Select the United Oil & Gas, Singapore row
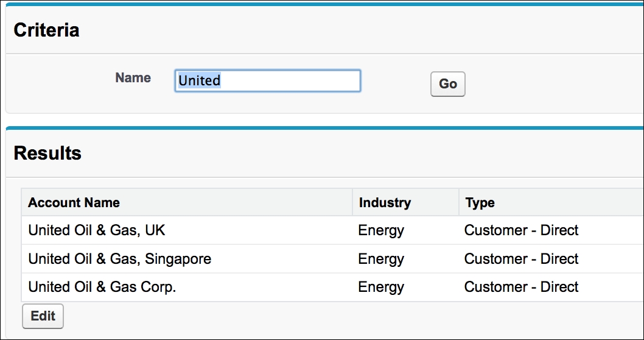The image size is (644, 340). [x=119, y=259]
